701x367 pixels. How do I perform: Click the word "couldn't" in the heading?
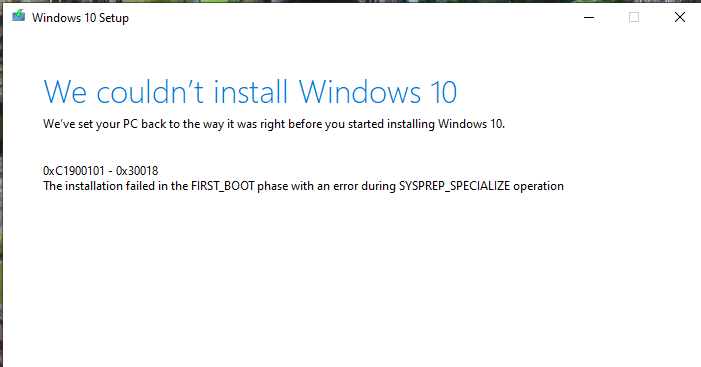150,93
